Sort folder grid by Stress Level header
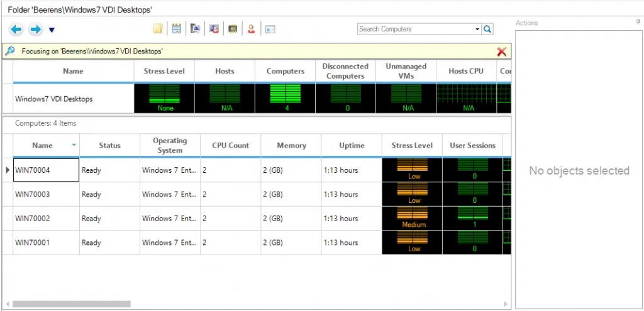 164,72
